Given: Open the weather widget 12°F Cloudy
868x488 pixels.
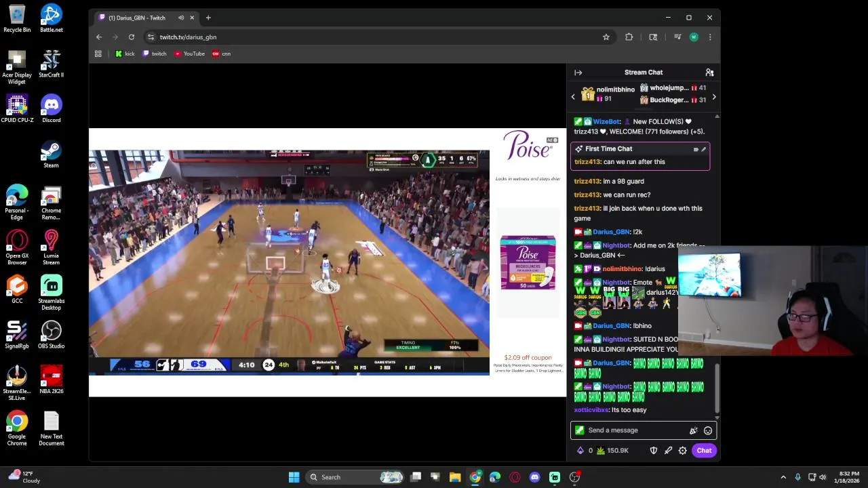Looking at the screenshot, I should click(24, 477).
